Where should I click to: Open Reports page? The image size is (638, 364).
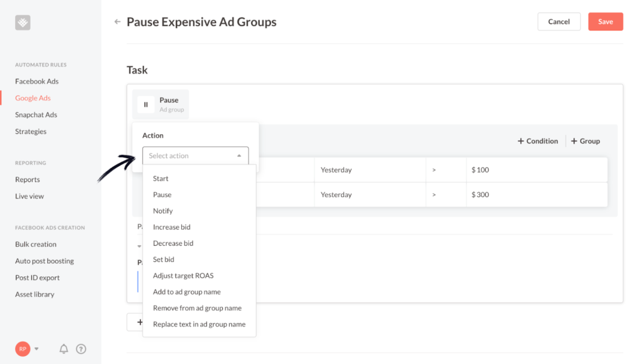[27, 179]
